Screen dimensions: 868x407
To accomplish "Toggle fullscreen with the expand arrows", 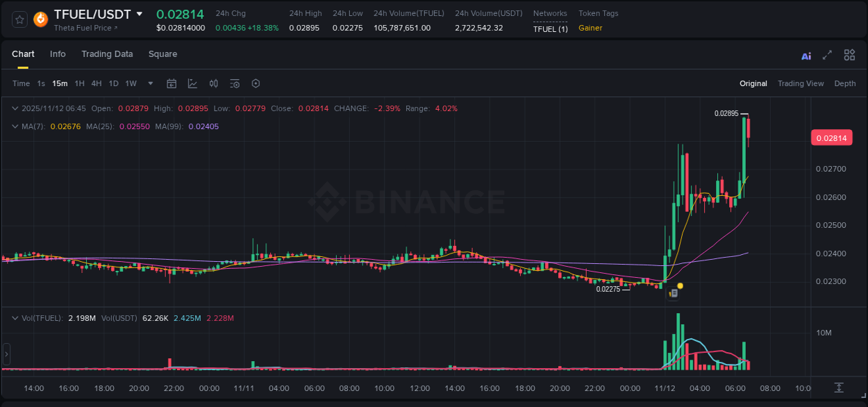I will pos(827,54).
